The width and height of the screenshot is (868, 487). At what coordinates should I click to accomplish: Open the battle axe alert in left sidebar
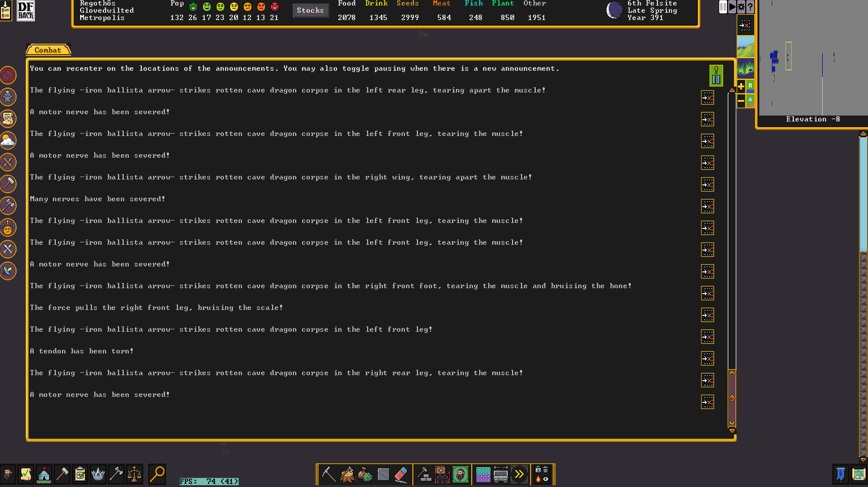pos(8,206)
